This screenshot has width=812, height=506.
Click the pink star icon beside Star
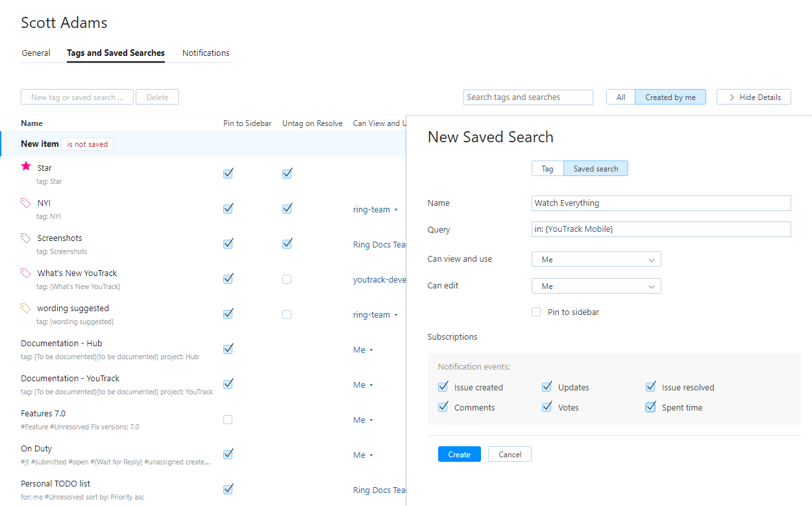26,167
